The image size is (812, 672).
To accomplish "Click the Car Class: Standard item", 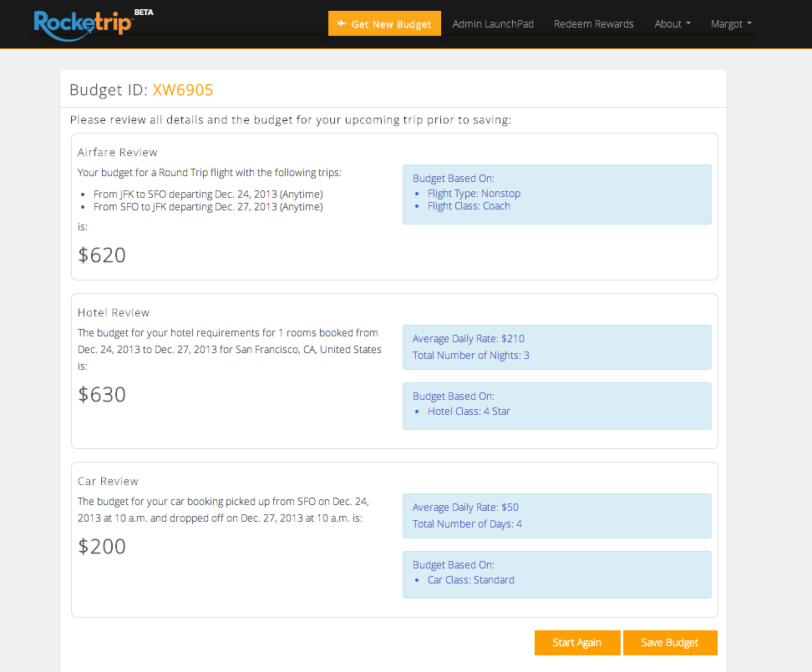I will pyautogui.click(x=471, y=580).
